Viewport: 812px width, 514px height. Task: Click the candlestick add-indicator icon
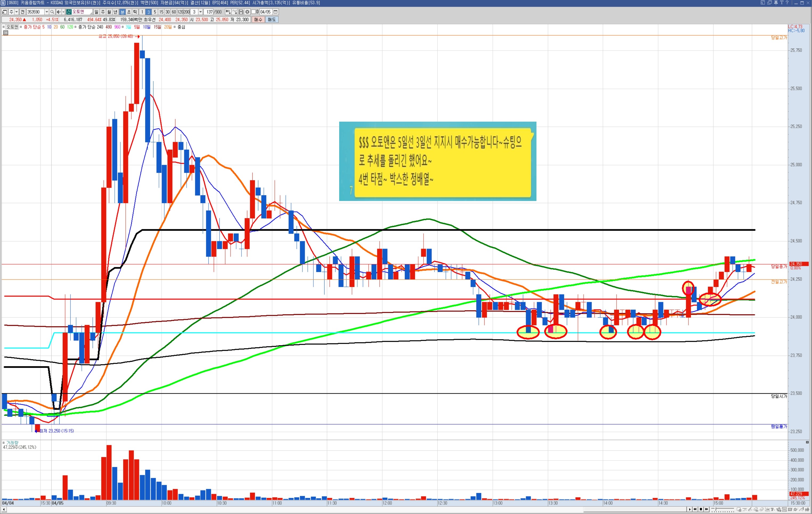coord(228,12)
